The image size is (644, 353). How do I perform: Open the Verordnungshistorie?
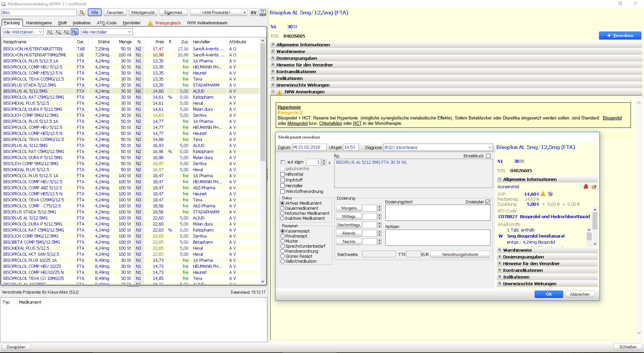pos(460,254)
